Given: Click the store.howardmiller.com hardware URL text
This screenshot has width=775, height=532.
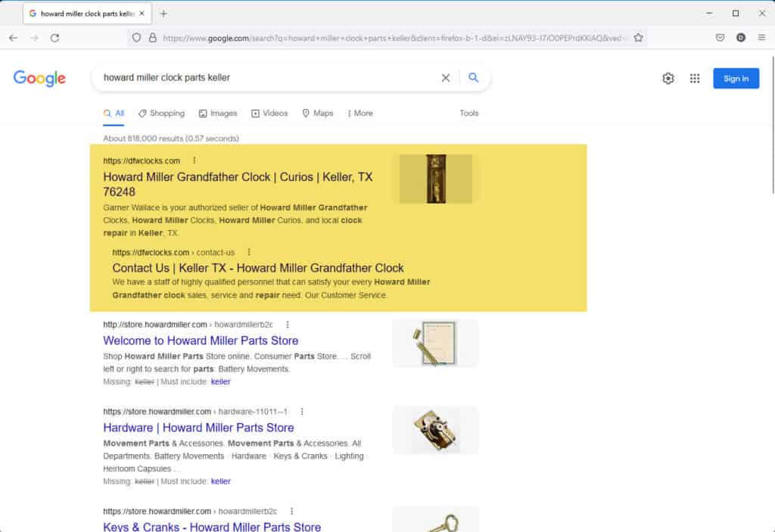Looking at the screenshot, I should 195,412.
